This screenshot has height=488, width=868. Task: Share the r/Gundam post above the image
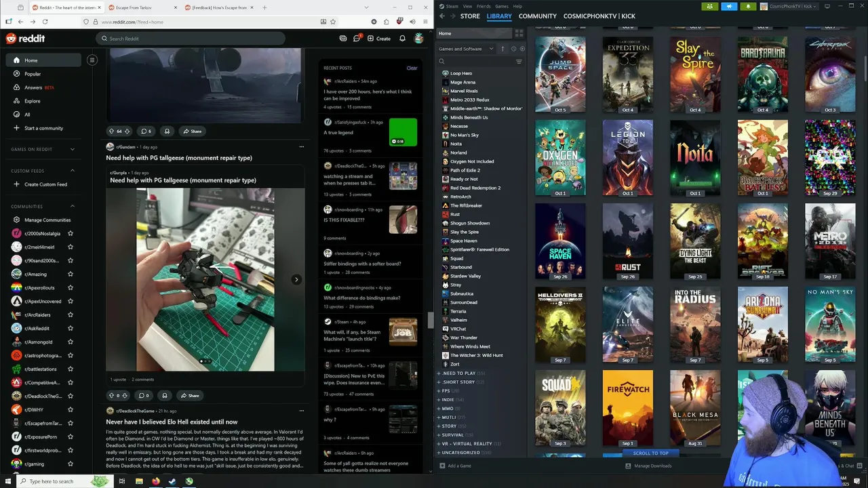point(192,131)
